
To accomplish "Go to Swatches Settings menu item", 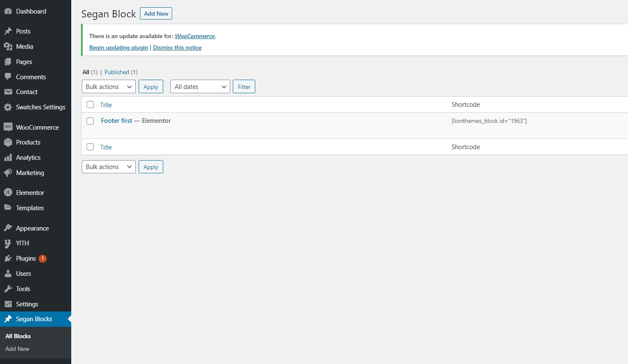I will coord(40,107).
